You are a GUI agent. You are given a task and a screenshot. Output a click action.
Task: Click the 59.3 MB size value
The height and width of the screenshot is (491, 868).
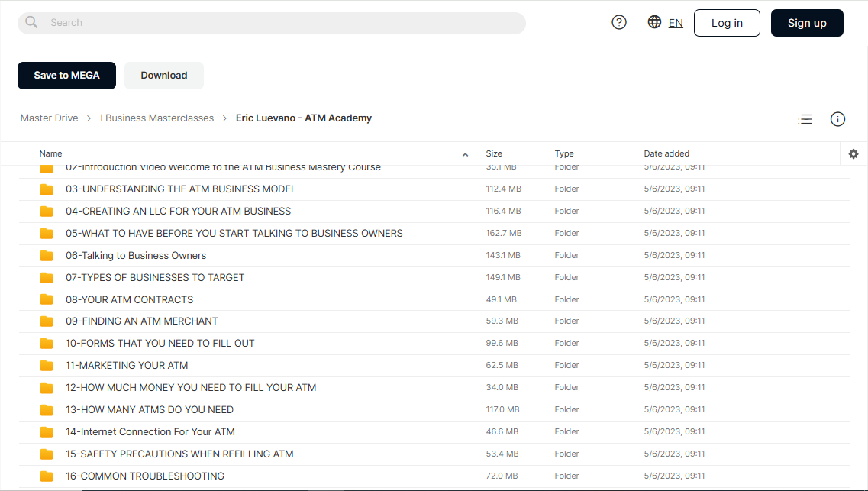(502, 321)
